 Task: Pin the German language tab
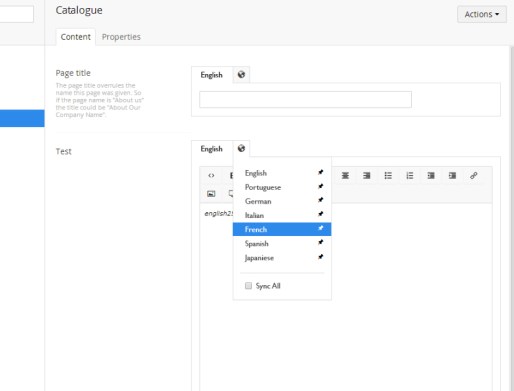click(x=320, y=200)
